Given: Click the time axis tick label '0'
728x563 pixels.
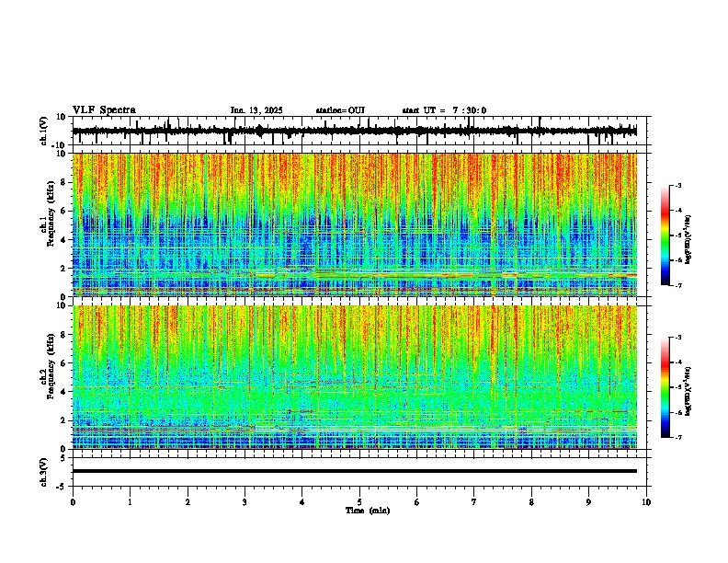Looking at the screenshot, I should (x=73, y=502).
